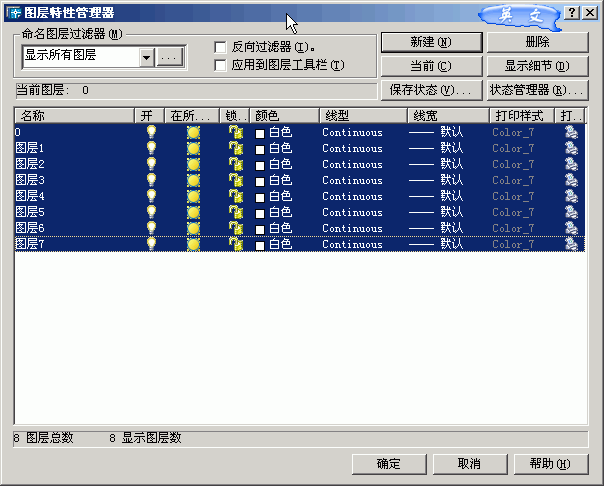604x486 pixels.
Task: Click the white color swatch for 图层7
Action: [x=260, y=246]
